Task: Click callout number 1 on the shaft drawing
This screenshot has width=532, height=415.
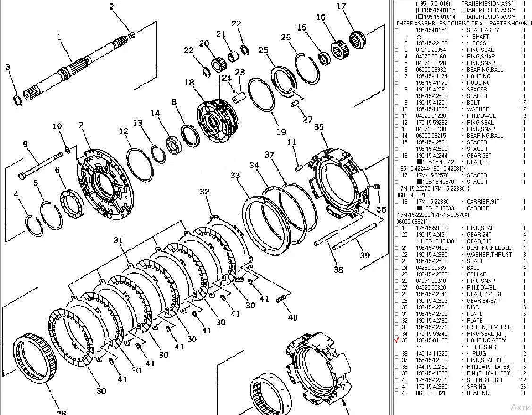Action: 59,36
